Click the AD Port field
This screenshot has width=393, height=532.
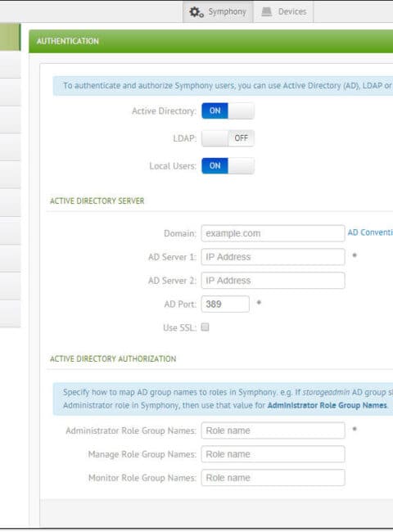coord(225,304)
